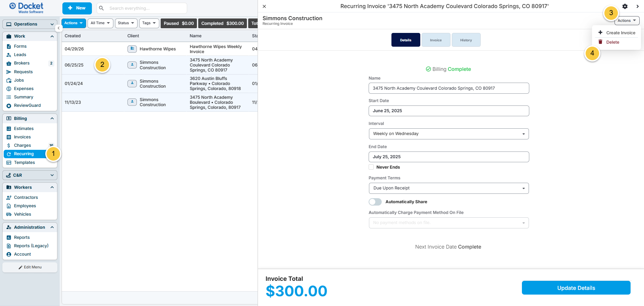
Task: Switch to the History tab
Action: tap(466, 40)
